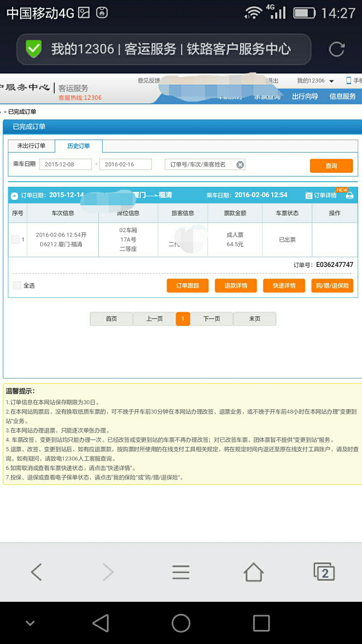Focus the 订单号/车次/乘客姓名 search field
362x644 pixels.
point(205,164)
